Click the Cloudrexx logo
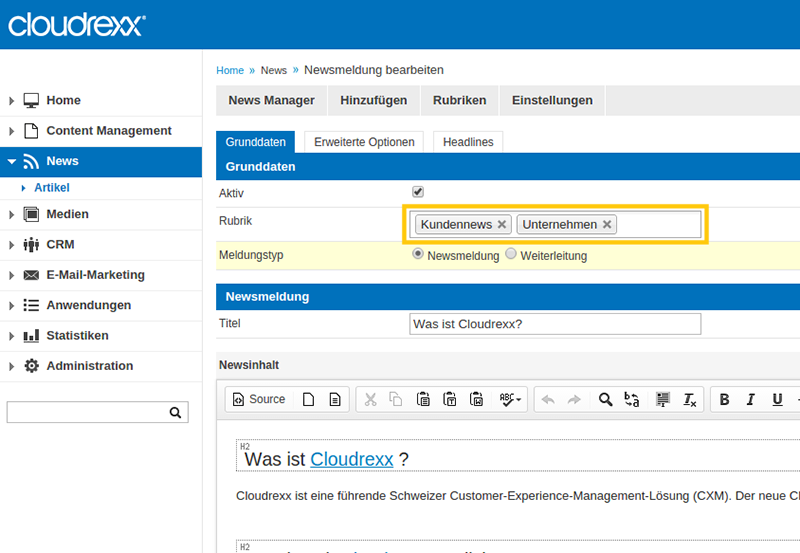 coord(77,25)
